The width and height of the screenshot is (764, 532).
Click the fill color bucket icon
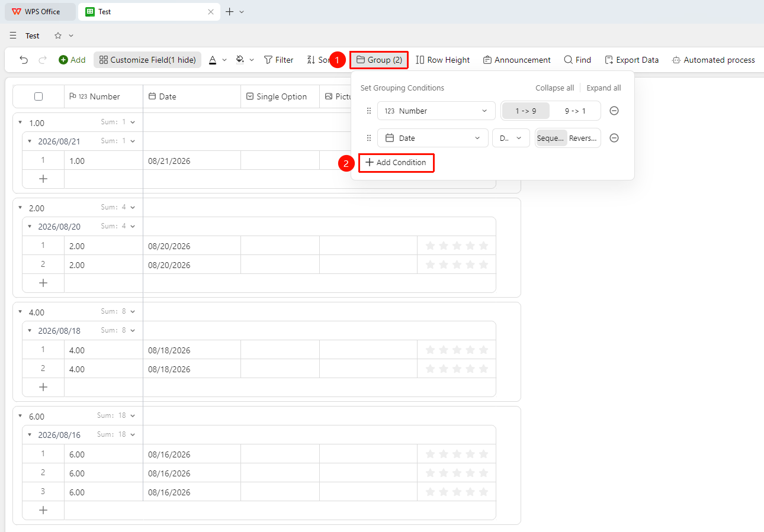coord(240,60)
